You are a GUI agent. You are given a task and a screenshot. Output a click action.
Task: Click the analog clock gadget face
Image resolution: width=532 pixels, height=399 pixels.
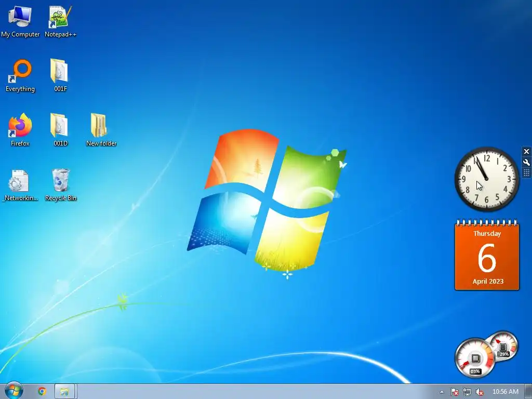[486, 179]
